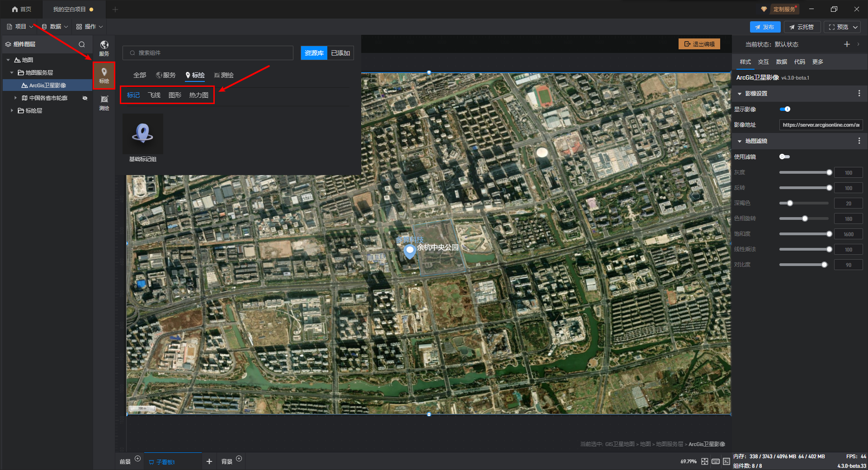Open the 更多 properties tab
The width and height of the screenshot is (868, 470).
(x=818, y=62)
